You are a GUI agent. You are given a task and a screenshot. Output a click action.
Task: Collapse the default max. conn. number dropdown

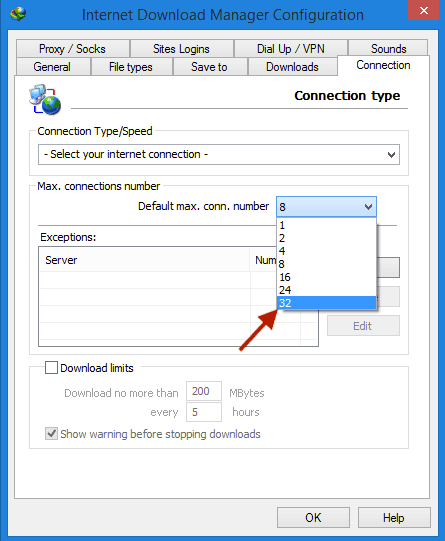pyautogui.click(x=326, y=207)
